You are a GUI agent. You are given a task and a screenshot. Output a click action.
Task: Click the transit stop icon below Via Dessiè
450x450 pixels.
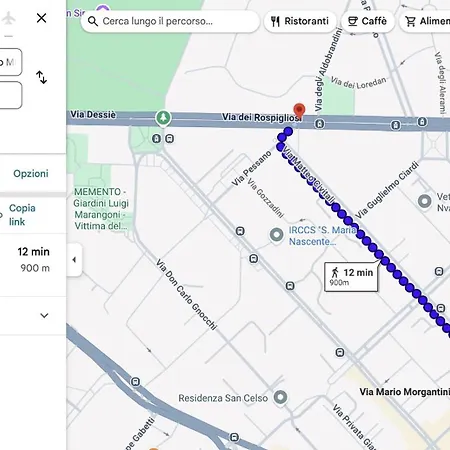[156, 138]
